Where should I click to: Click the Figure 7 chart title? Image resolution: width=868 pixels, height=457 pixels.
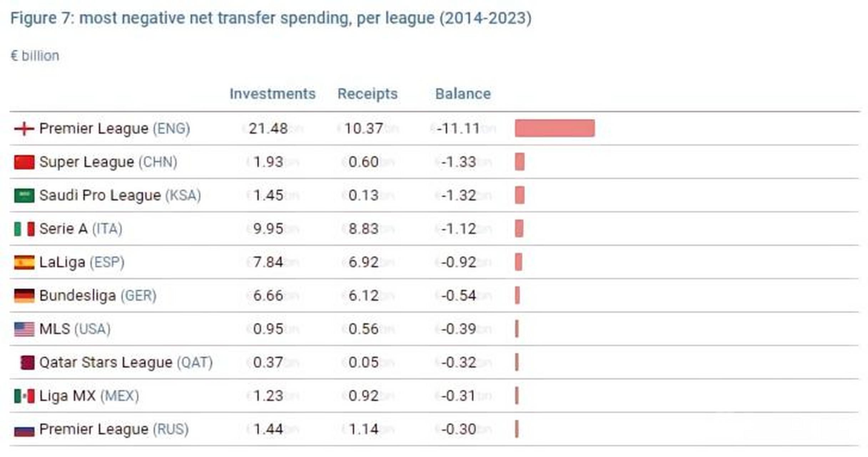270,18
